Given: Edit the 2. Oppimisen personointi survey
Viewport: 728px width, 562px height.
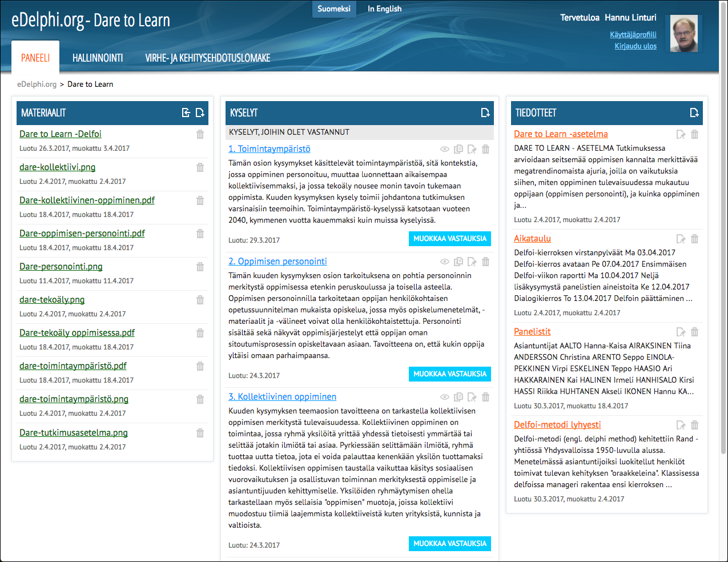Looking at the screenshot, I should pos(472,262).
